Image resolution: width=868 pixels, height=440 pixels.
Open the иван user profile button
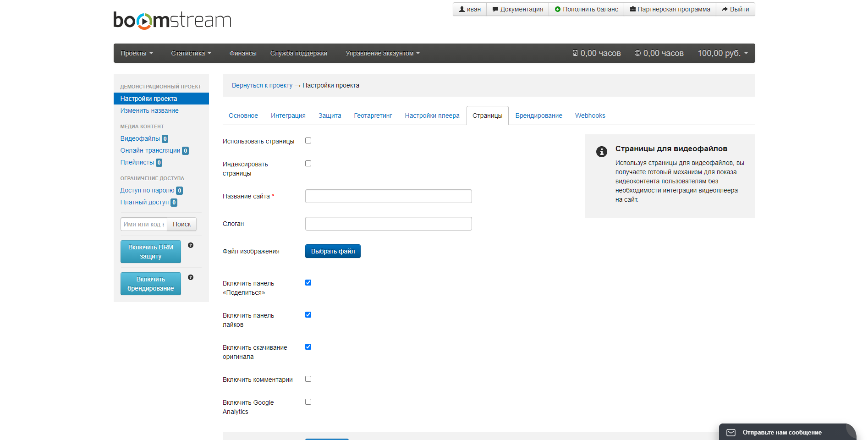pyautogui.click(x=470, y=9)
